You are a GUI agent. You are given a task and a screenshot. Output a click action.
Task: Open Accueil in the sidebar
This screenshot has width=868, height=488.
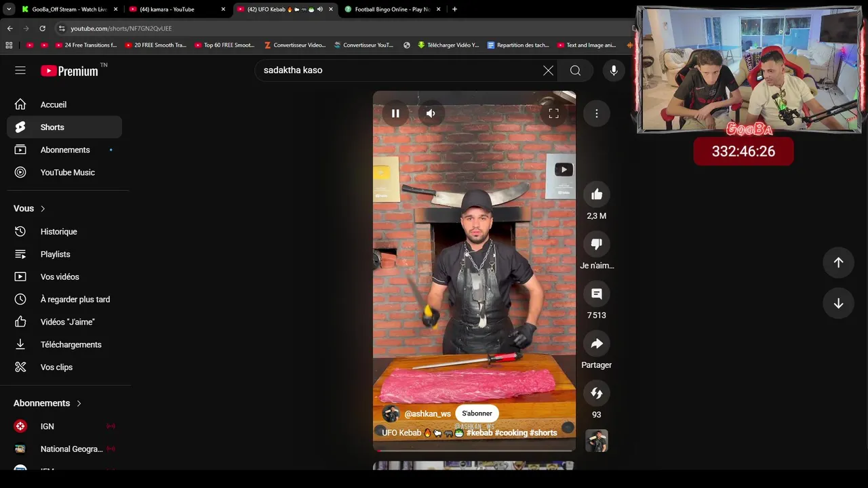coord(64,104)
